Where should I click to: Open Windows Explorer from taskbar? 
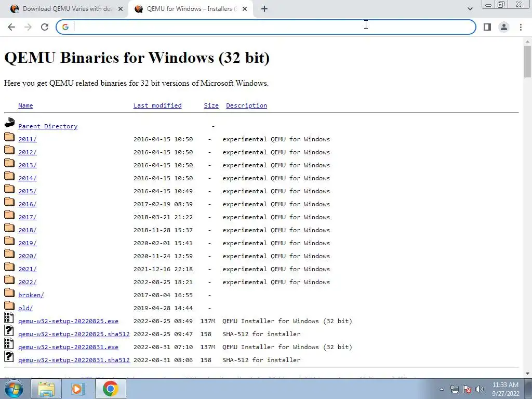[46, 389]
